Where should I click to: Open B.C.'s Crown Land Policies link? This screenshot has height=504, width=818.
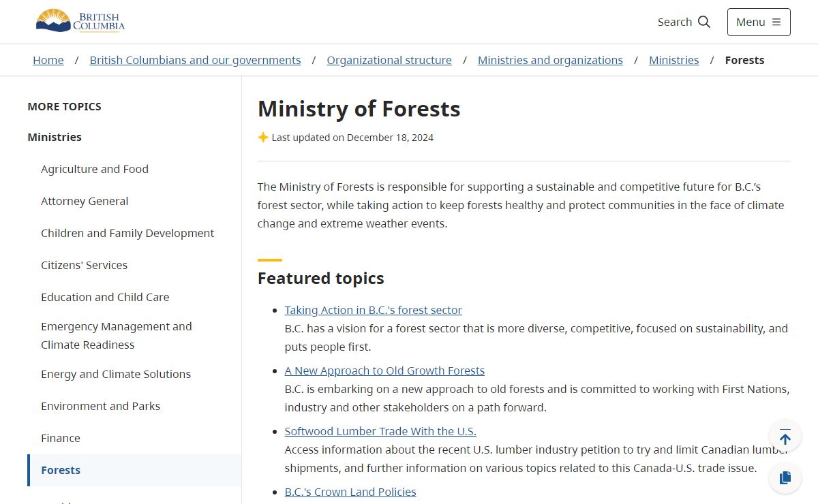[x=350, y=492]
